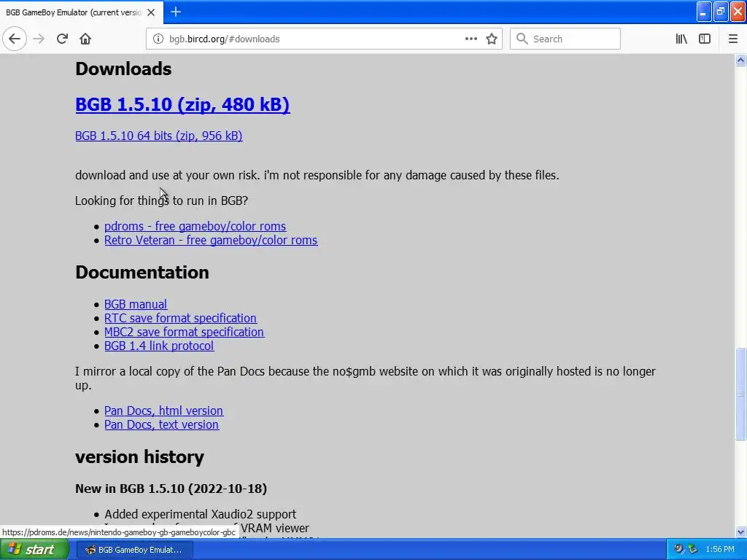
Task: Click the version history heading
Action: tap(139, 456)
